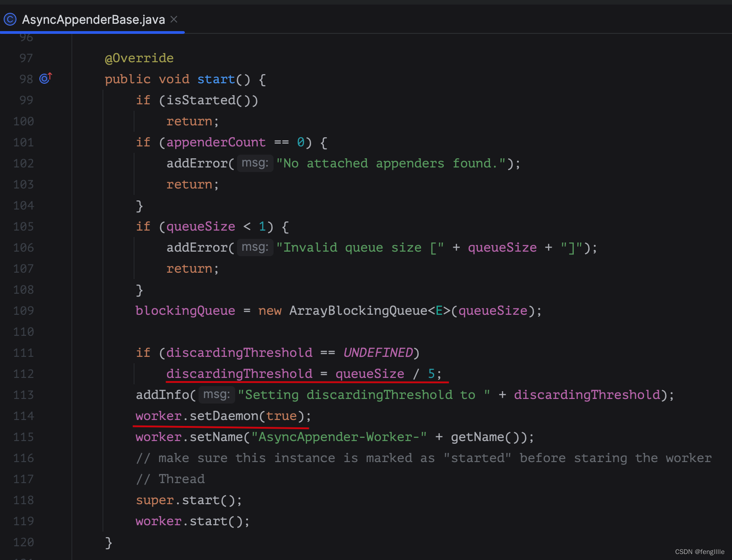Click ArrayBlockingQueue class name
Screen dimensions: 732x560
click(358, 311)
